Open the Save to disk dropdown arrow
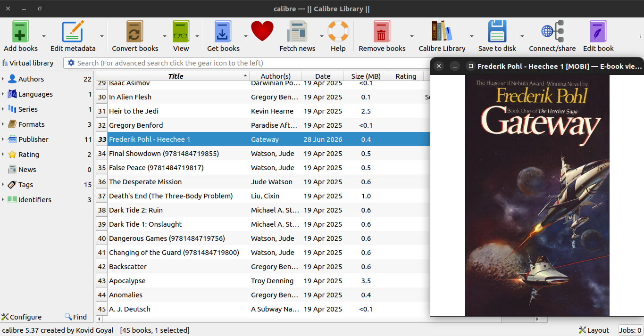 tap(522, 36)
